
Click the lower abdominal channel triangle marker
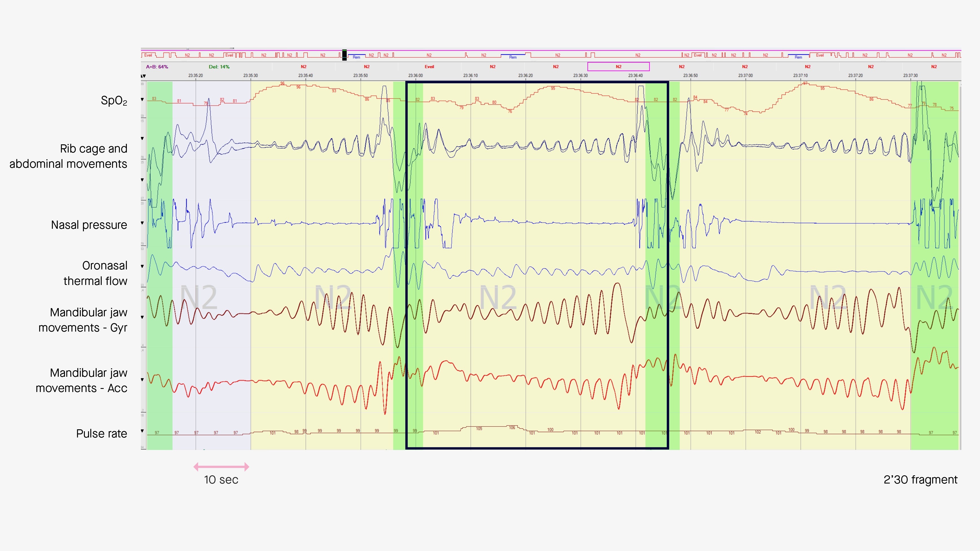[x=142, y=180]
